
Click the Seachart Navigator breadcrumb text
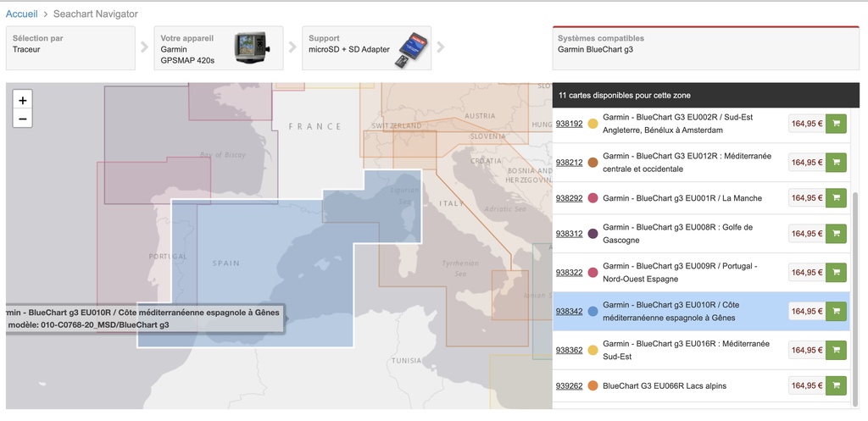pyautogui.click(x=96, y=14)
